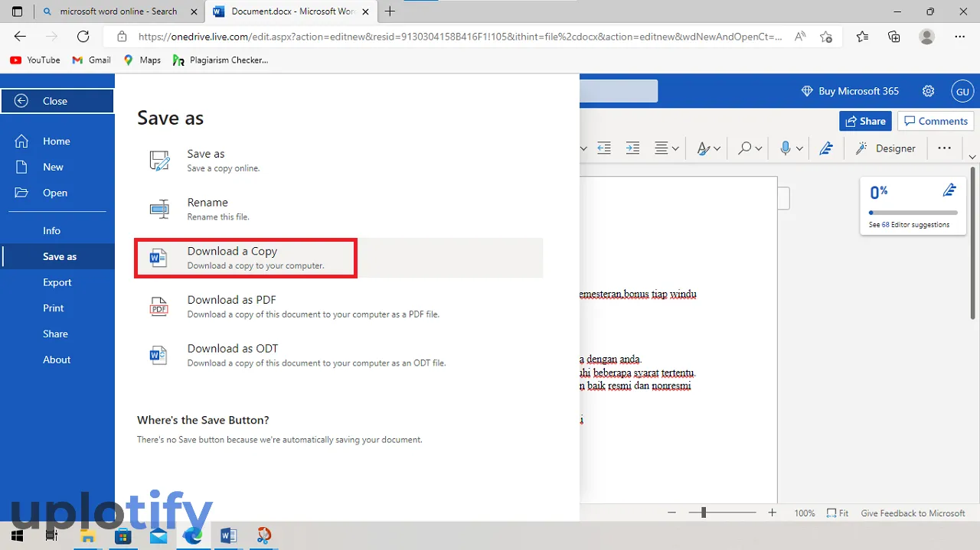Switch to Document.docx browser tab

pyautogui.click(x=291, y=11)
